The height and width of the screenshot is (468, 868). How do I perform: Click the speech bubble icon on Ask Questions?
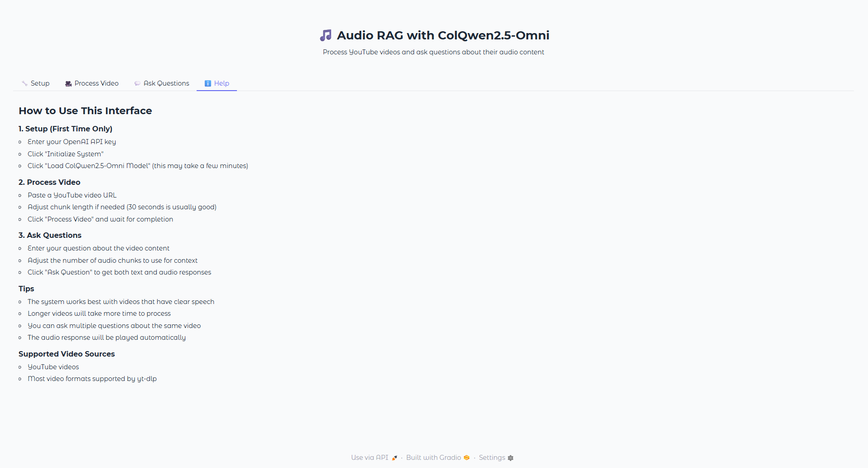pos(137,83)
